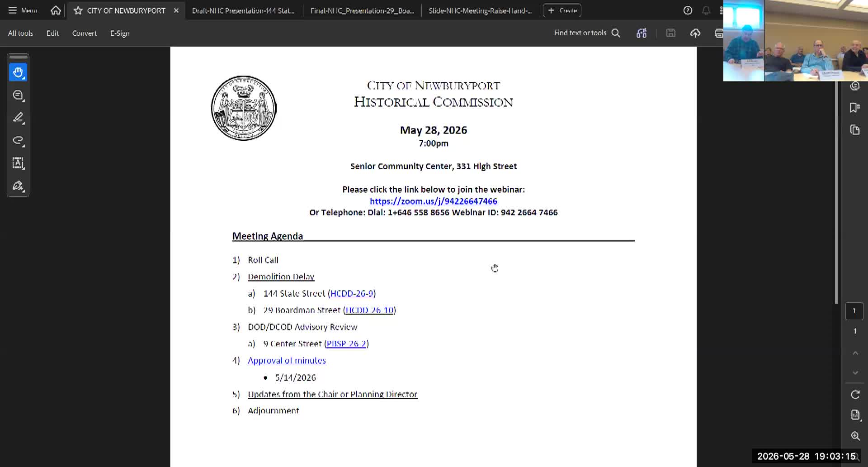Click the Rotate page icon
The width and height of the screenshot is (868, 467).
(x=855, y=395)
